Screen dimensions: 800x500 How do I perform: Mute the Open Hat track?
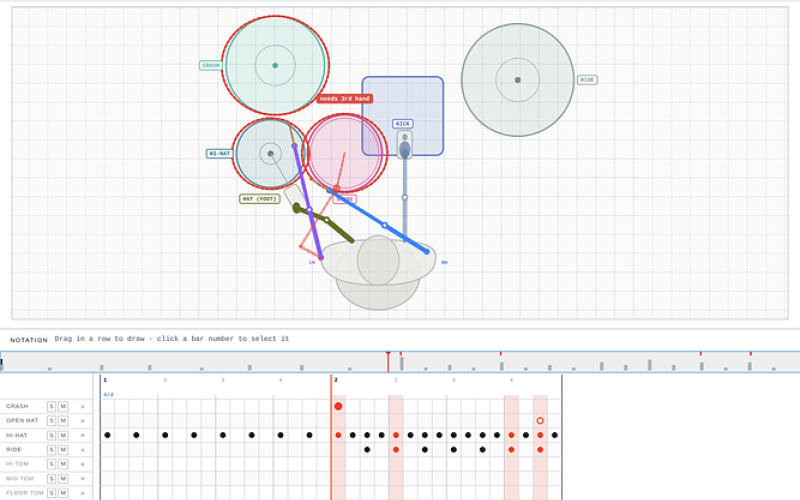[x=63, y=421]
